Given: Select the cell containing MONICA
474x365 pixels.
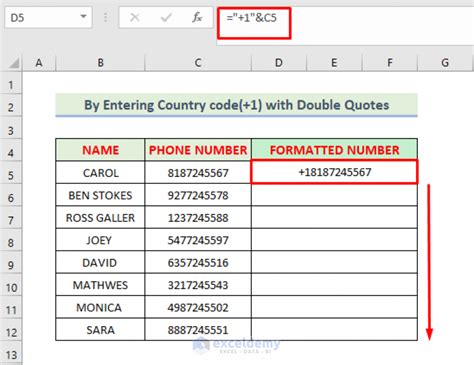Looking at the screenshot, I should (100, 307).
